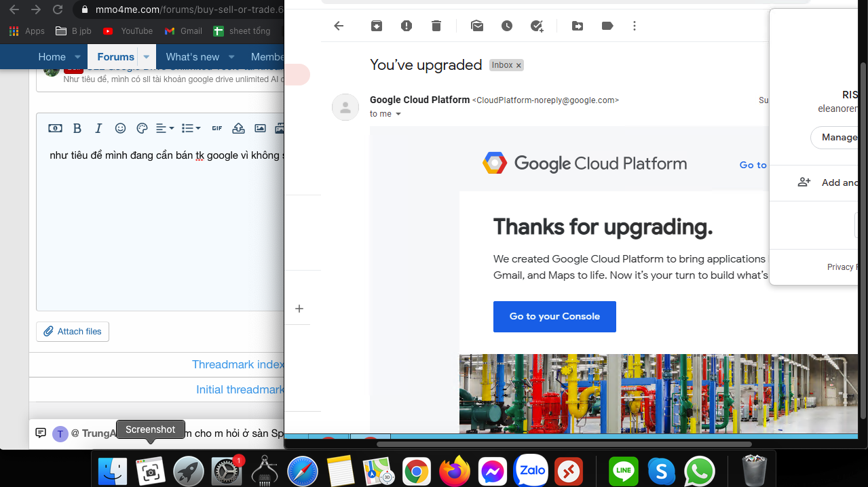The height and width of the screenshot is (487, 868).
Task: Open Firefox from the dock
Action: 454,471
